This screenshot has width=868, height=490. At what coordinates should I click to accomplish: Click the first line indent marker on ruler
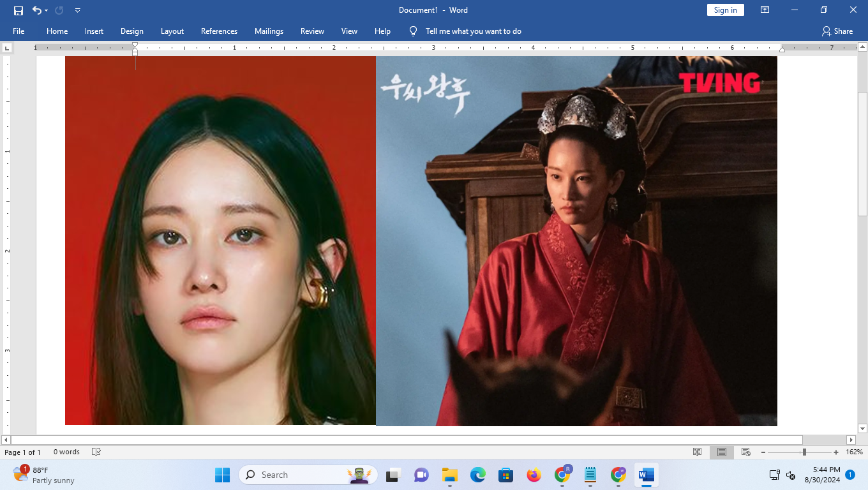pyautogui.click(x=135, y=45)
